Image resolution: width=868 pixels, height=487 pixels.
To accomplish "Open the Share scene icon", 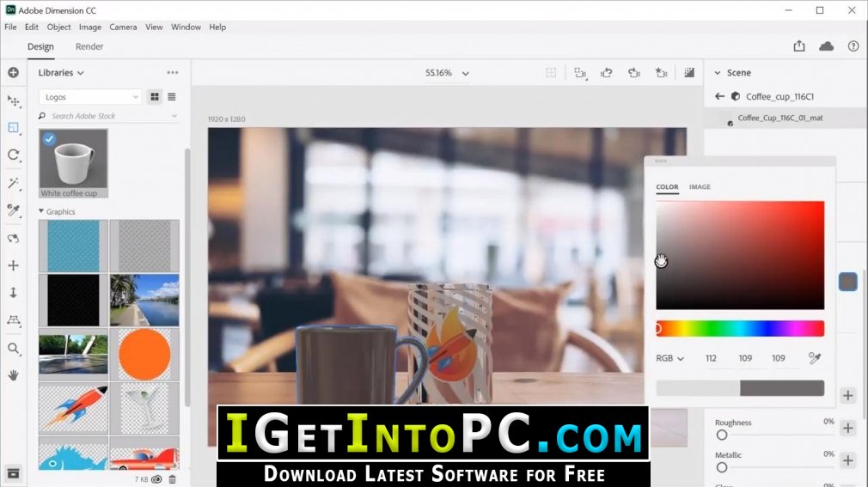I will pos(798,46).
